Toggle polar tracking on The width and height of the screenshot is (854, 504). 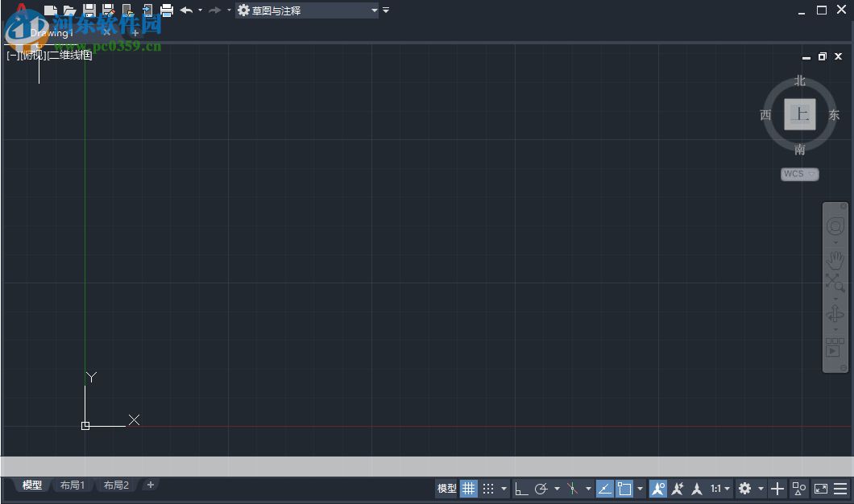541,489
